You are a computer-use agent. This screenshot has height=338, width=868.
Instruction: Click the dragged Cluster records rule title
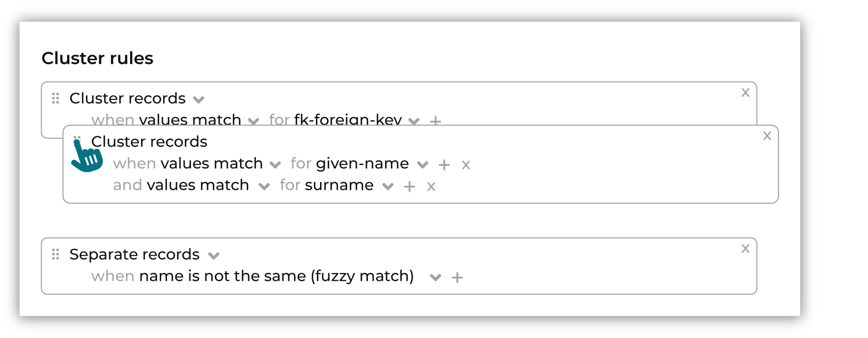[149, 141]
